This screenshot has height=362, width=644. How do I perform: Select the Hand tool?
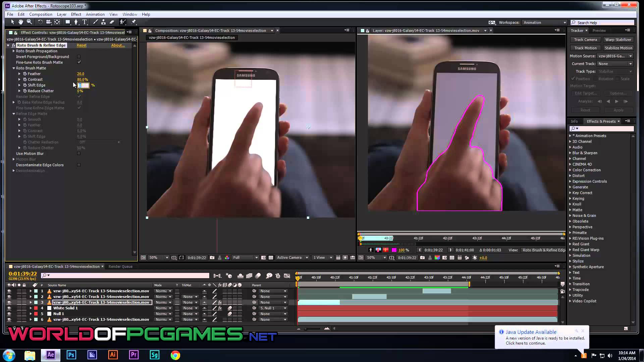(x=21, y=22)
